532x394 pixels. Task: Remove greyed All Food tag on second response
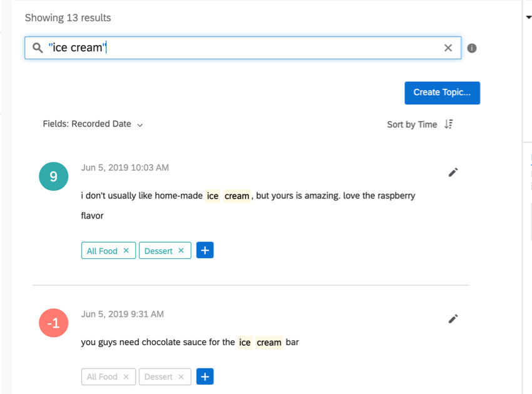point(126,377)
